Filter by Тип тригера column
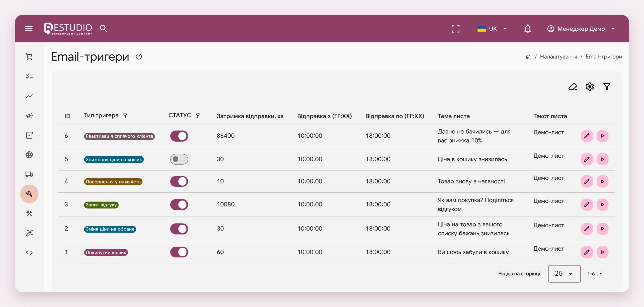 point(125,116)
